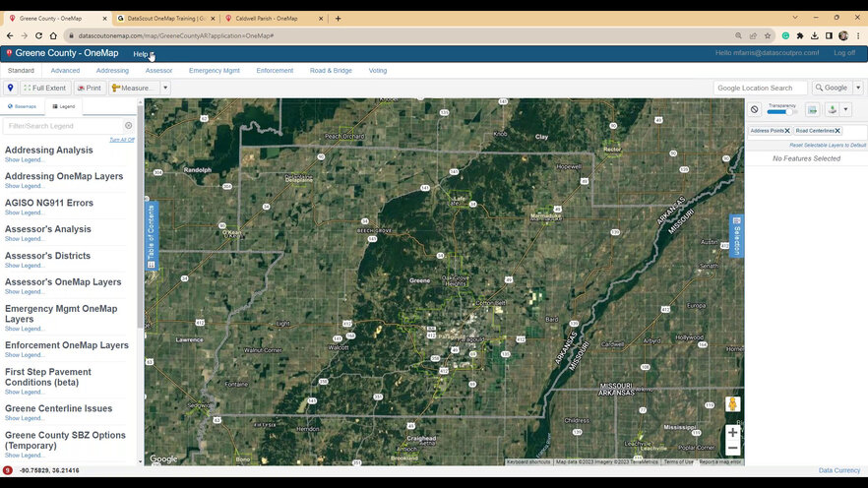Open the browser extensions puzzle icon
The height and width of the screenshot is (488, 868).
[x=800, y=35]
